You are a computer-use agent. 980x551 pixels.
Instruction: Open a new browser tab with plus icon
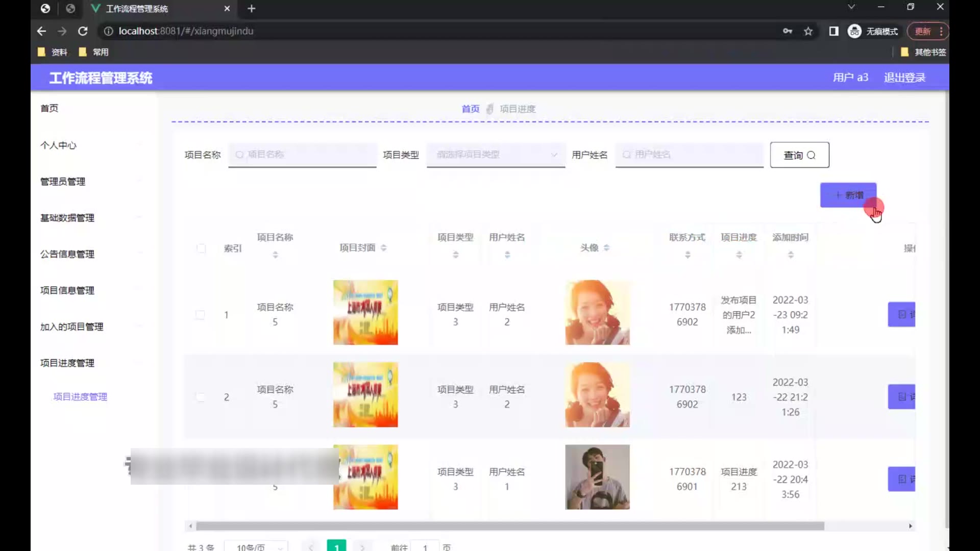click(x=251, y=9)
